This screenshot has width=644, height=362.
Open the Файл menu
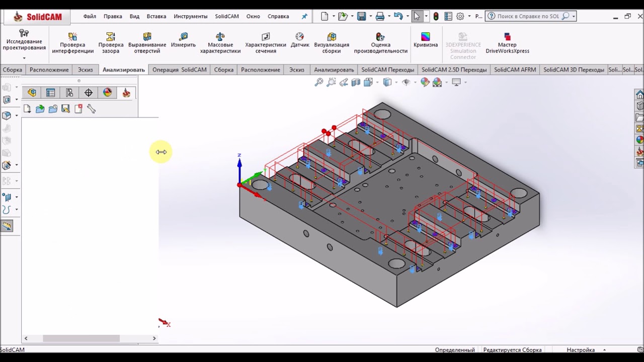pos(90,16)
